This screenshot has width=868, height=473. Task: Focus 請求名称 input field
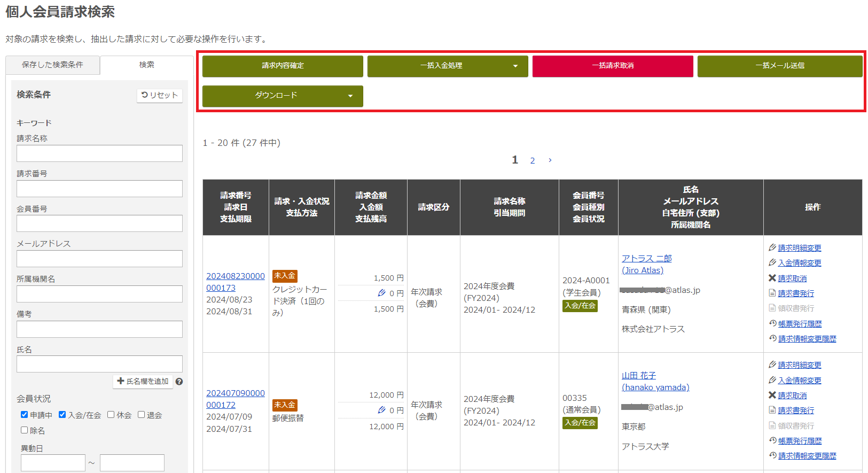(x=99, y=153)
